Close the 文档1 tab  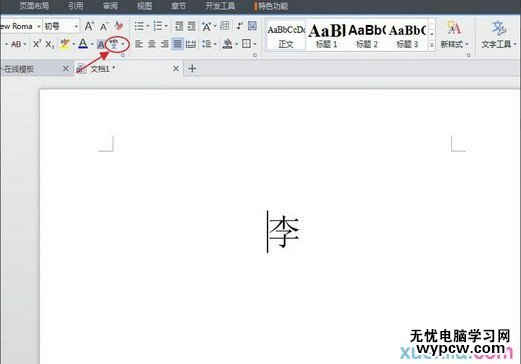[176, 69]
